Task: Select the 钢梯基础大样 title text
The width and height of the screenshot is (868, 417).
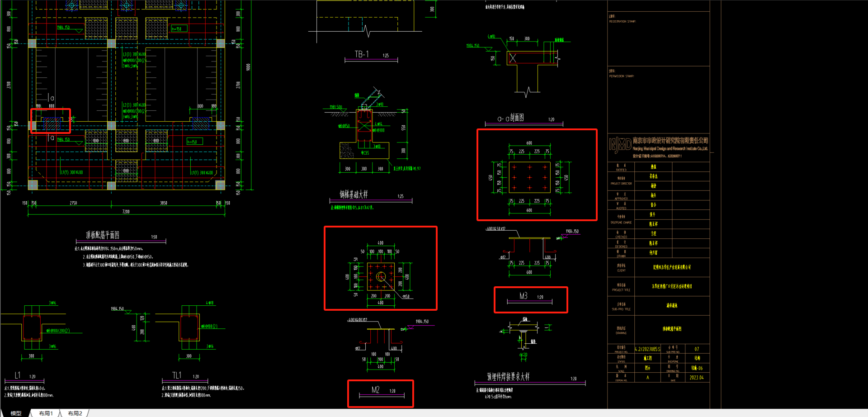Action: coord(354,194)
